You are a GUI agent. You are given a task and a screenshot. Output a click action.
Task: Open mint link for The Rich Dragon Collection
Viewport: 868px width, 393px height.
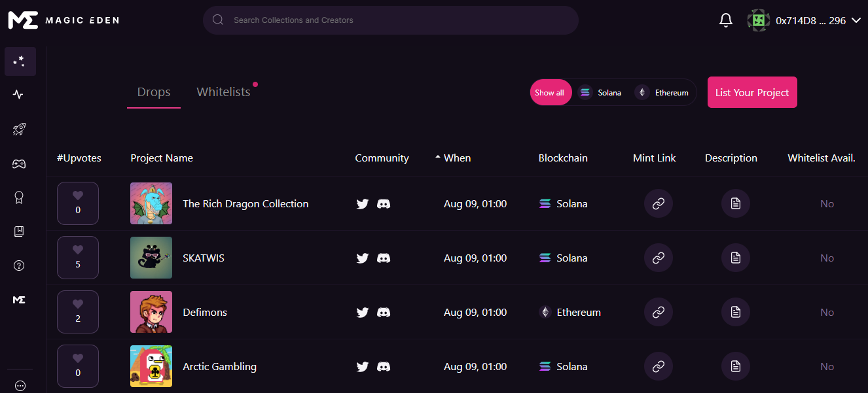659,204
